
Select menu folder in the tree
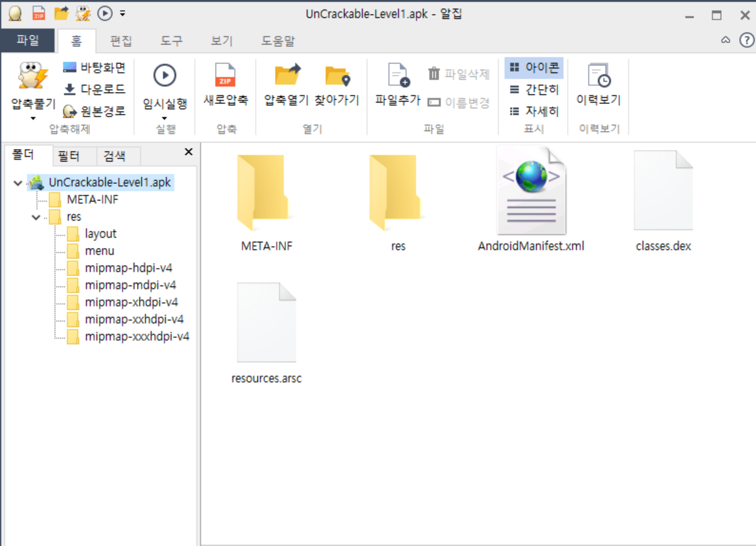pos(100,251)
